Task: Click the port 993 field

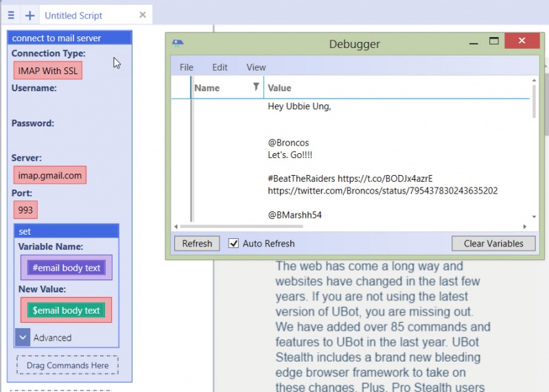Action: pyautogui.click(x=25, y=209)
